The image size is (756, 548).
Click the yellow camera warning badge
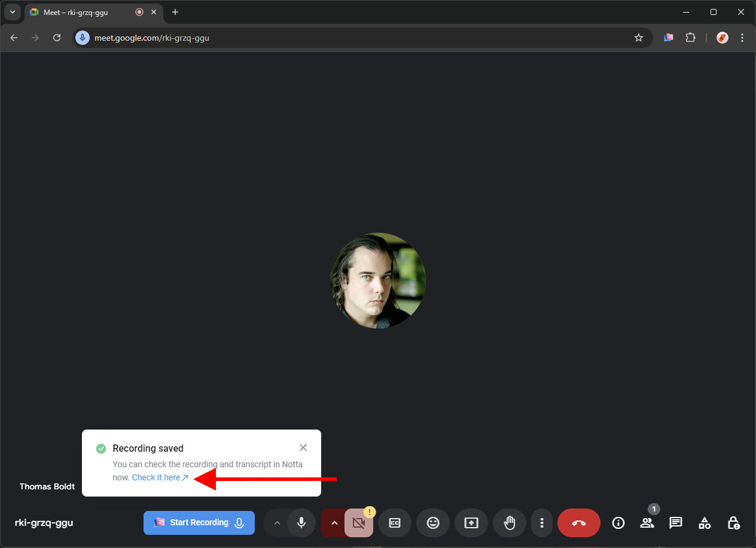coord(370,512)
